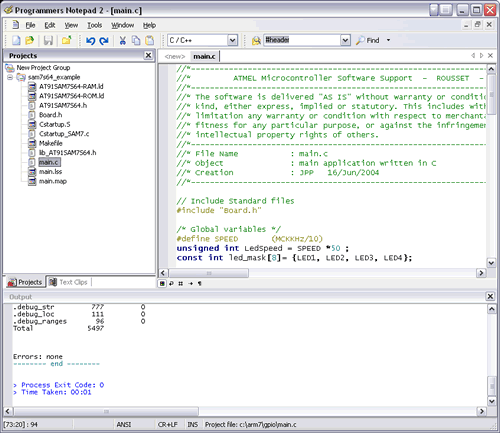Select Makefile in the project tree

coord(50,143)
